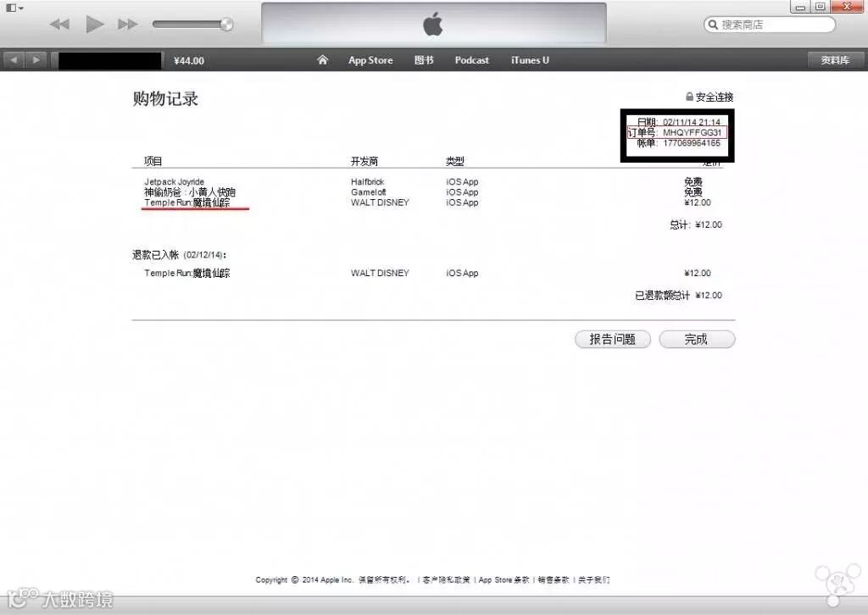Click the 报告问题 button

coord(613,339)
